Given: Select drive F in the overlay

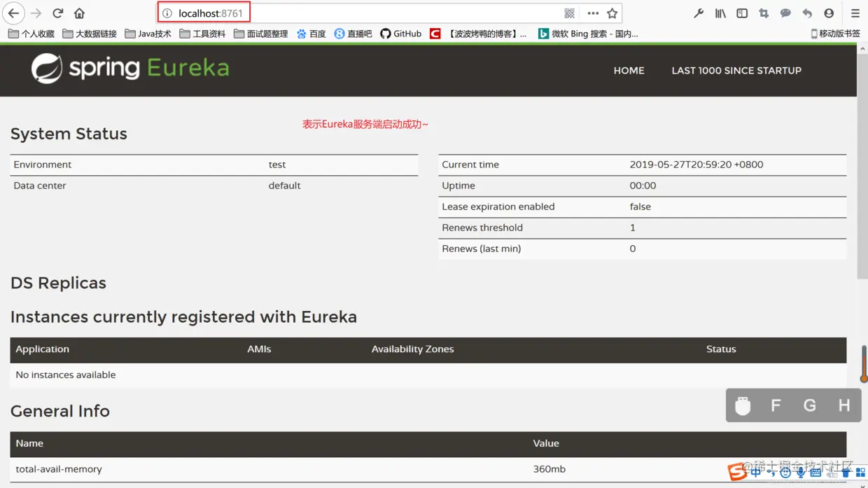Looking at the screenshot, I should coord(776,405).
